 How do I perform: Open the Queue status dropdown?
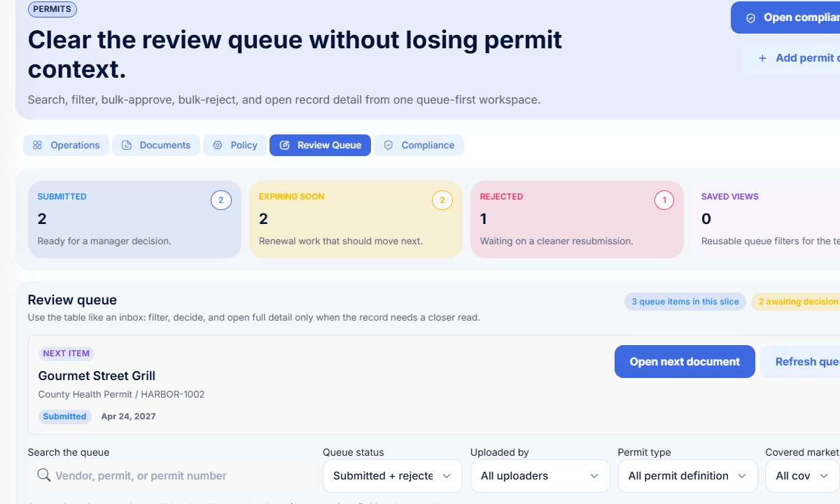(392, 476)
